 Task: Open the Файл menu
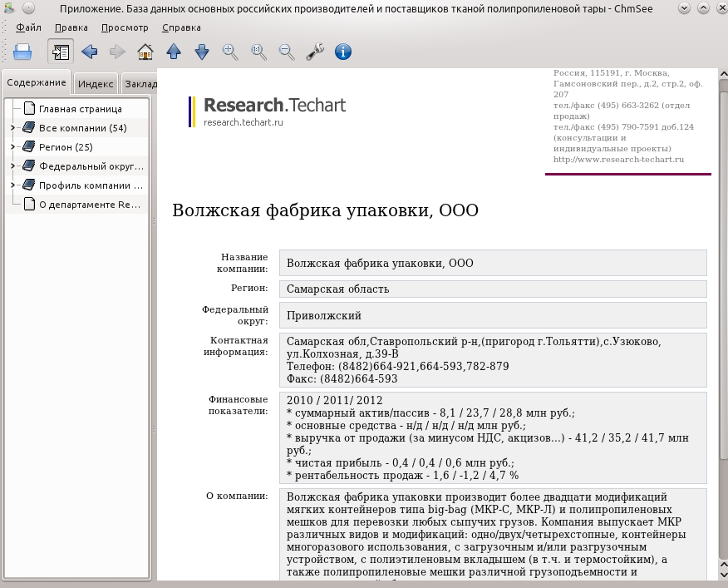28,27
